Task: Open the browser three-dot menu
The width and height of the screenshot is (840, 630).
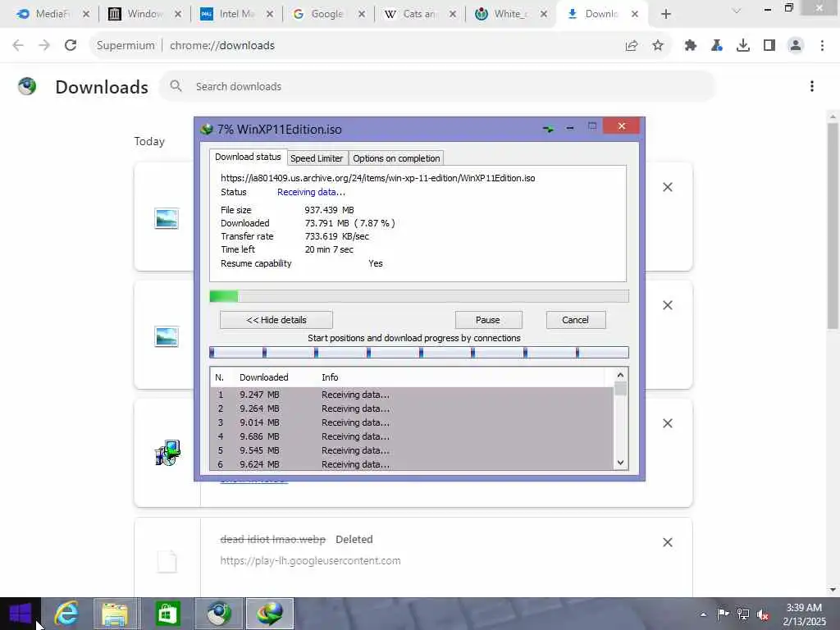Action: (822, 46)
